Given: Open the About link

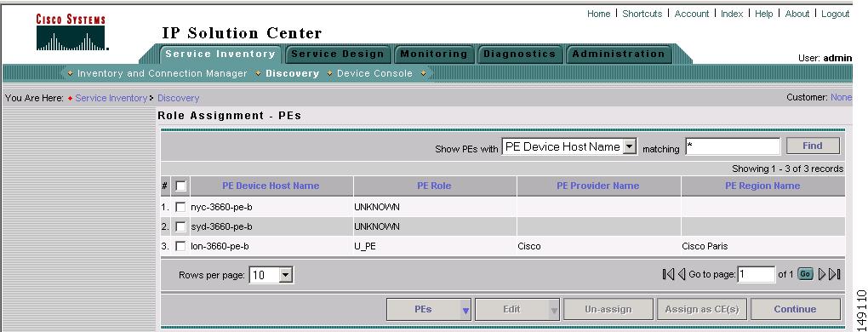Looking at the screenshot, I should [x=797, y=14].
